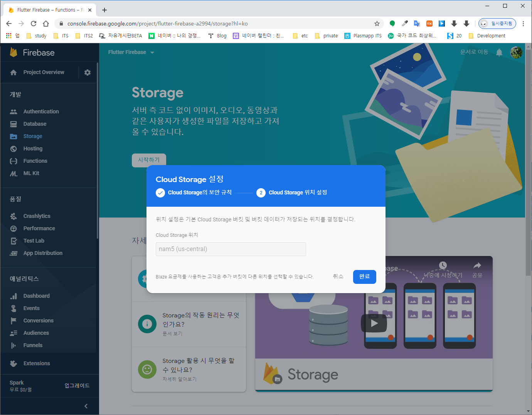Click the green smiley face icon
Screen dimensions: 532x415
coord(147,369)
